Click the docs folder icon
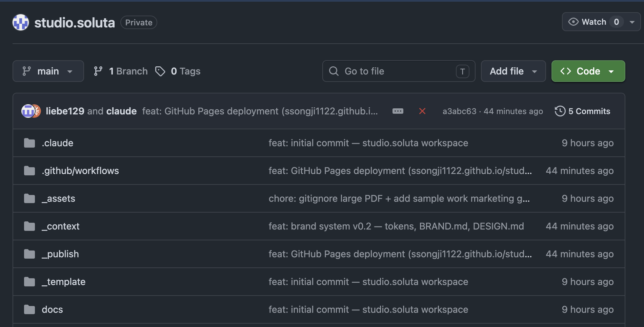 pyautogui.click(x=29, y=309)
